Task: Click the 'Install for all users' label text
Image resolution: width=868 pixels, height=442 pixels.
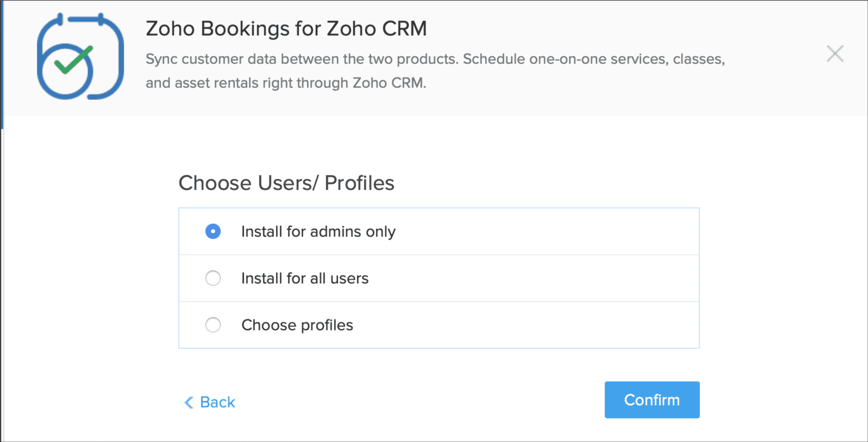Action: pos(305,278)
